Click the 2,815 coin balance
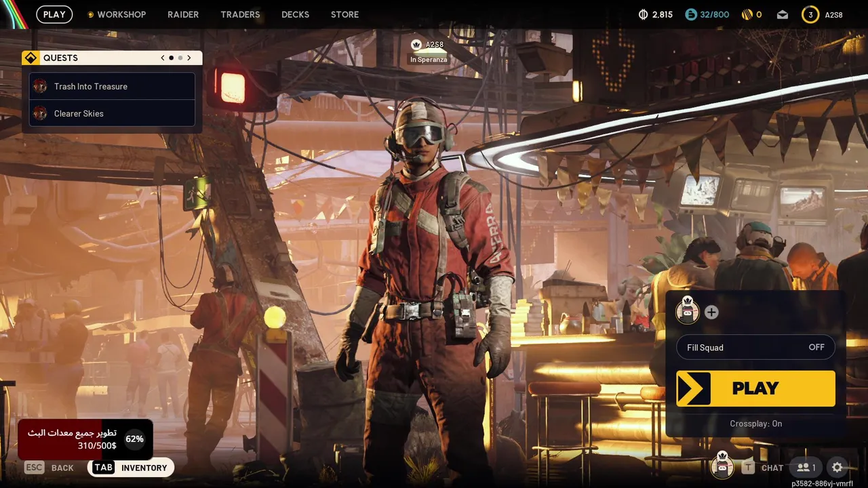 [x=663, y=14]
